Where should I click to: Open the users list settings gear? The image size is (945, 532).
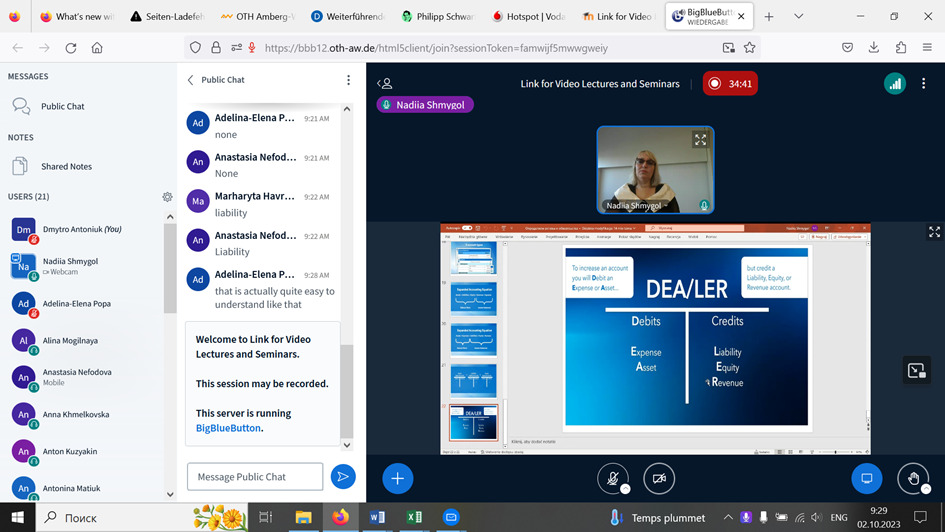[x=168, y=197]
